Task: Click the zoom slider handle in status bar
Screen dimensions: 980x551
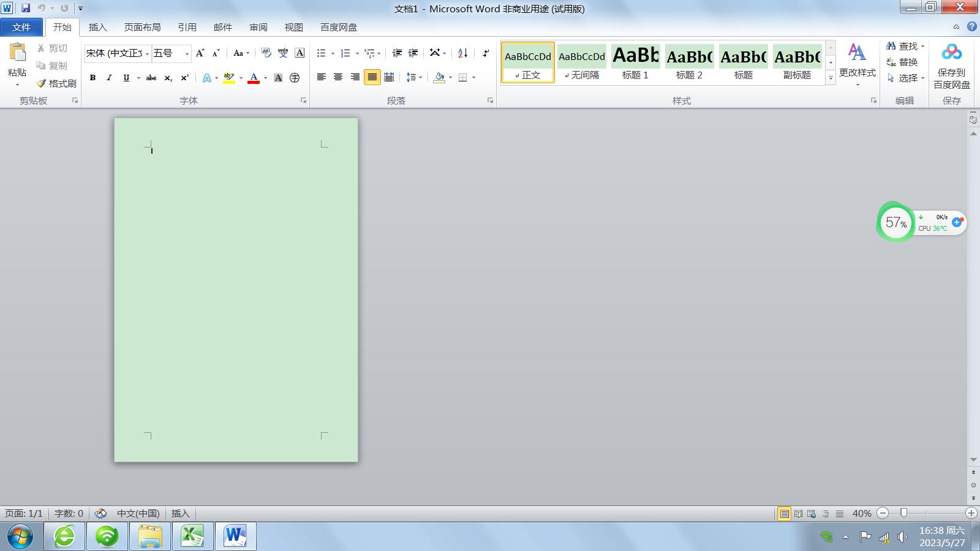Action: tap(903, 513)
